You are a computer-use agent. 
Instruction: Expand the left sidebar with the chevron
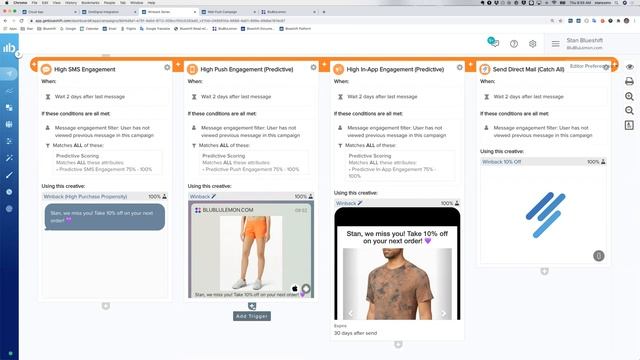coord(18,54)
